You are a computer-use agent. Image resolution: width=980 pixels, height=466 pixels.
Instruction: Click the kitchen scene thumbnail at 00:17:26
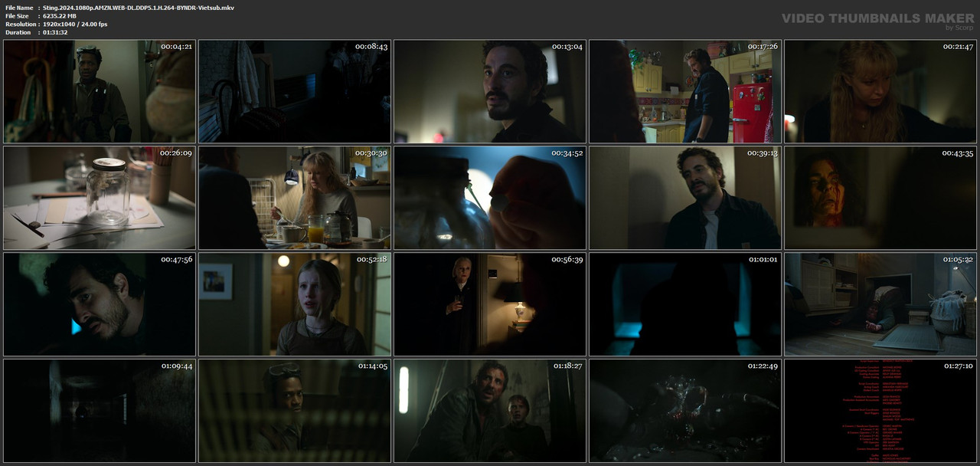coord(685,92)
